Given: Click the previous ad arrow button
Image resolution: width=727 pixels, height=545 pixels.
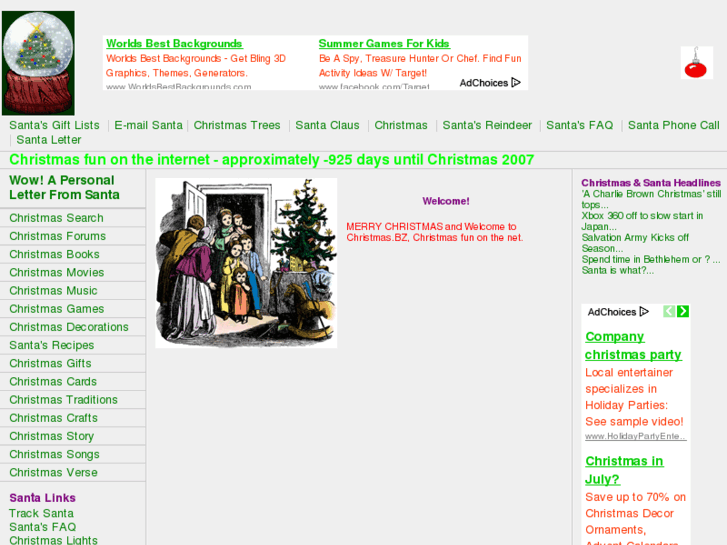Looking at the screenshot, I should (669, 311).
